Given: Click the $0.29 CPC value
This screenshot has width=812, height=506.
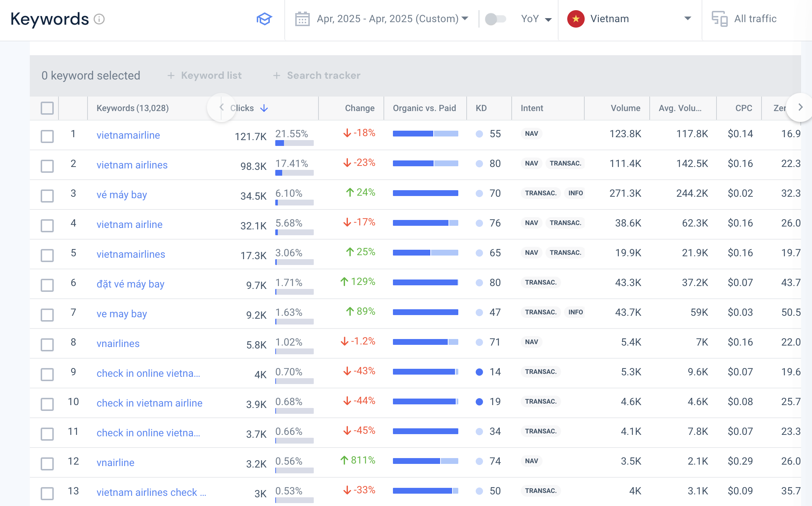Looking at the screenshot, I should tap(740, 461).
